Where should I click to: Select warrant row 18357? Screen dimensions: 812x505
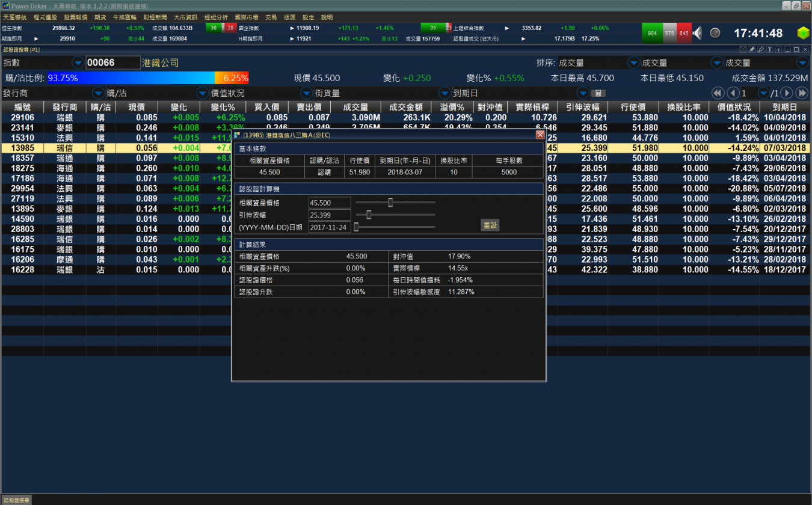pos(405,158)
